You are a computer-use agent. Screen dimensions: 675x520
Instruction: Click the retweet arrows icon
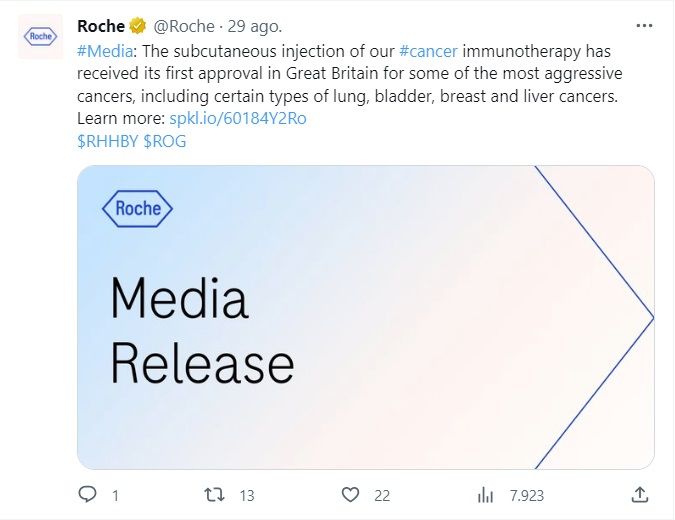[x=214, y=495]
